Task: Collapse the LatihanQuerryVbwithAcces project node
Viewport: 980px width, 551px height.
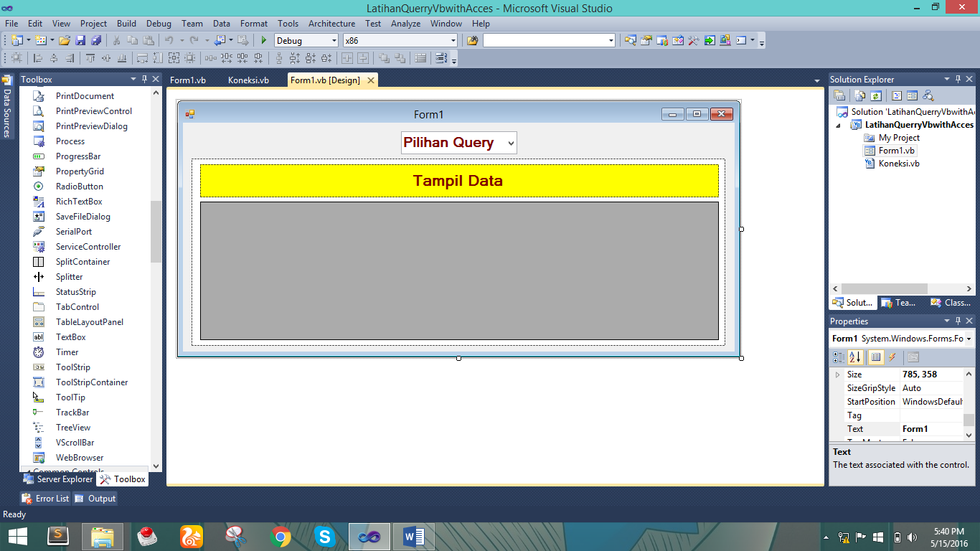Action: click(x=838, y=125)
